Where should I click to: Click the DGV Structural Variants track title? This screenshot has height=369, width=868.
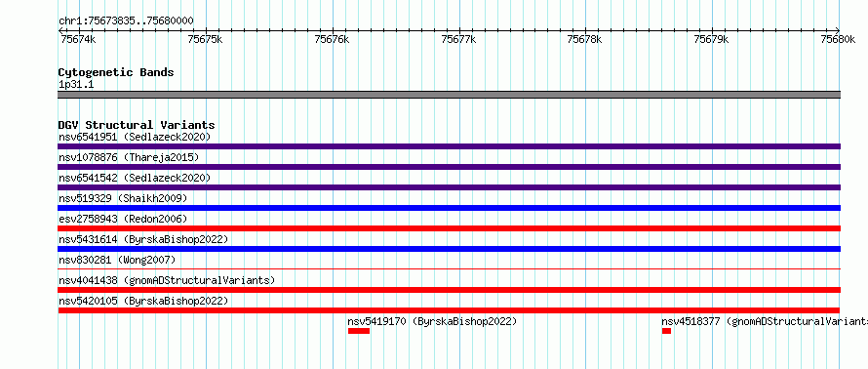[137, 125]
